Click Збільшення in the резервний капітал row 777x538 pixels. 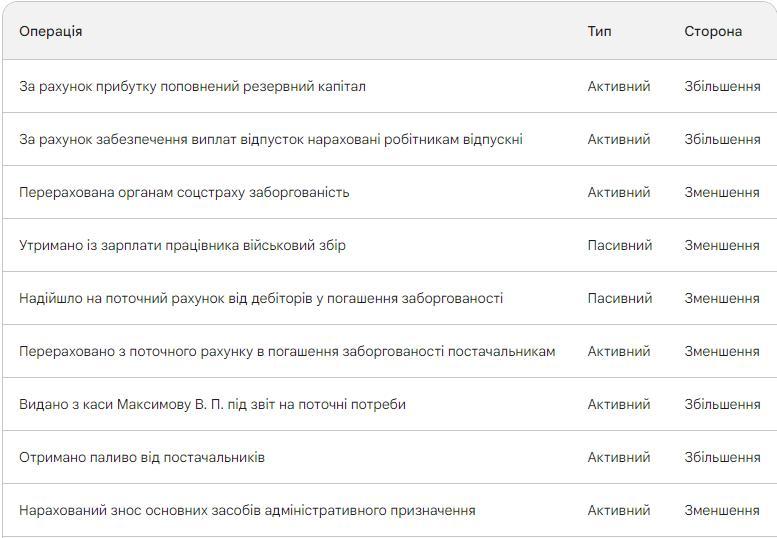tap(722, 86)
